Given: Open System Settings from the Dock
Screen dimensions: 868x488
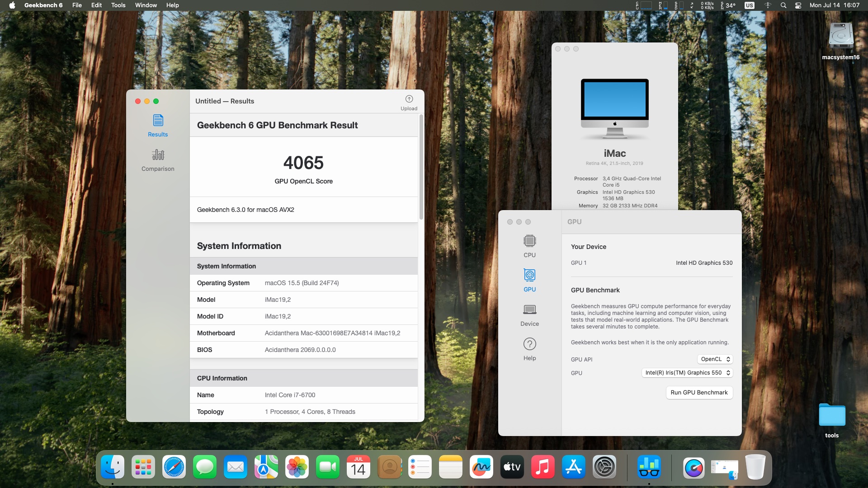Looking at the screenshot, I should tap(604, 467).
